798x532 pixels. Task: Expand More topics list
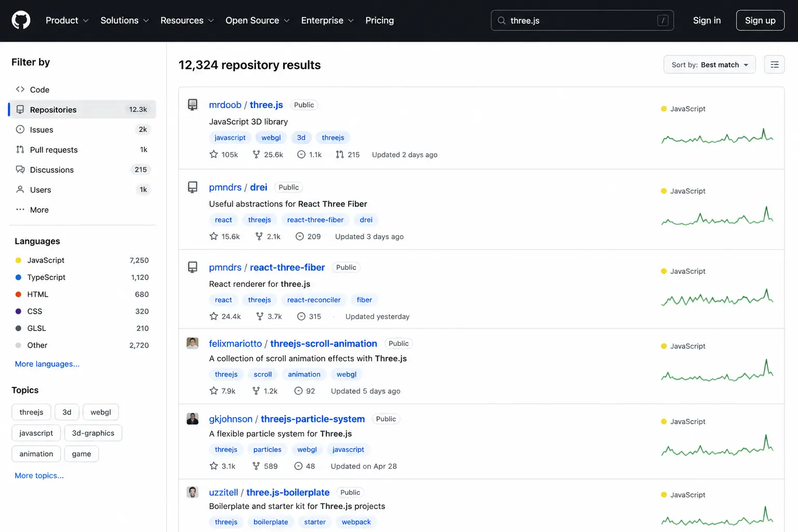tap(39, 475)
